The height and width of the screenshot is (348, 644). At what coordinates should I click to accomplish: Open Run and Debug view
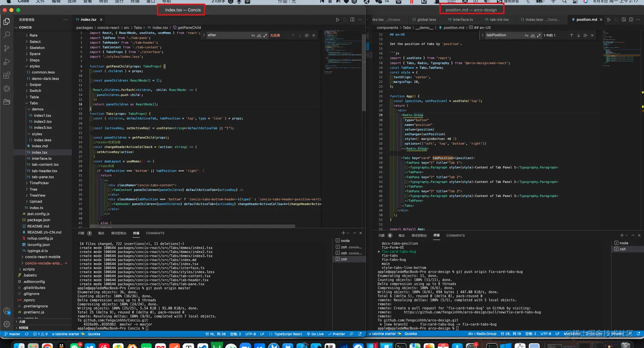7,62
